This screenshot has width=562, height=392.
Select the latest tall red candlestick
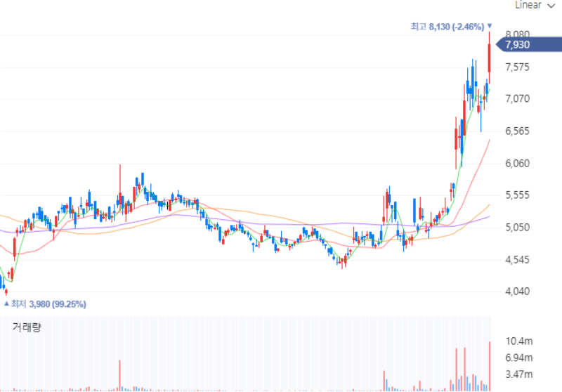click(x=489, y=58)
